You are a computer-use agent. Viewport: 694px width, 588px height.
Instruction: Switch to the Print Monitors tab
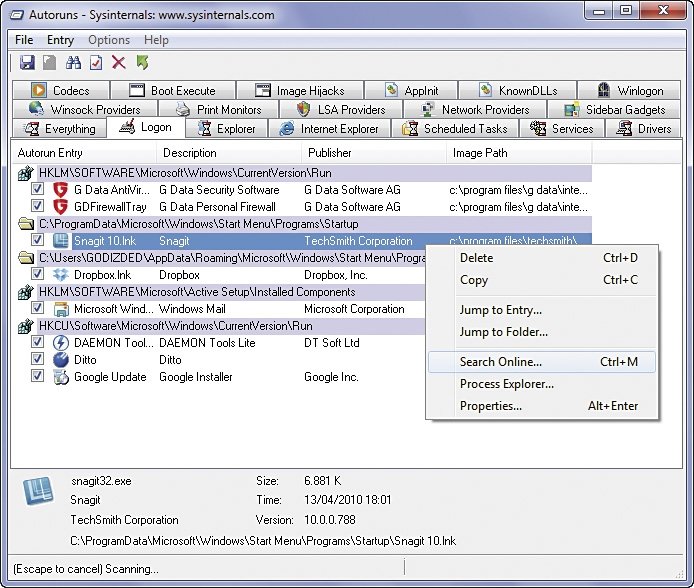point(218,109)
